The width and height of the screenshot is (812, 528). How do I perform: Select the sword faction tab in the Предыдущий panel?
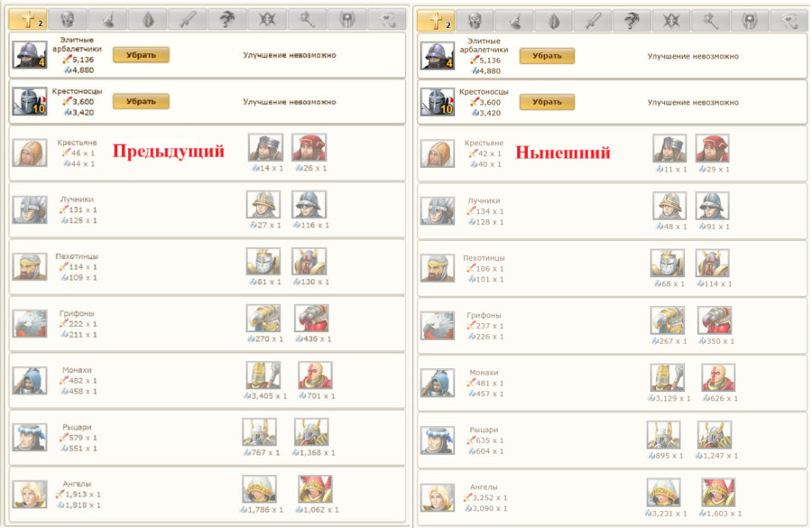187,20
